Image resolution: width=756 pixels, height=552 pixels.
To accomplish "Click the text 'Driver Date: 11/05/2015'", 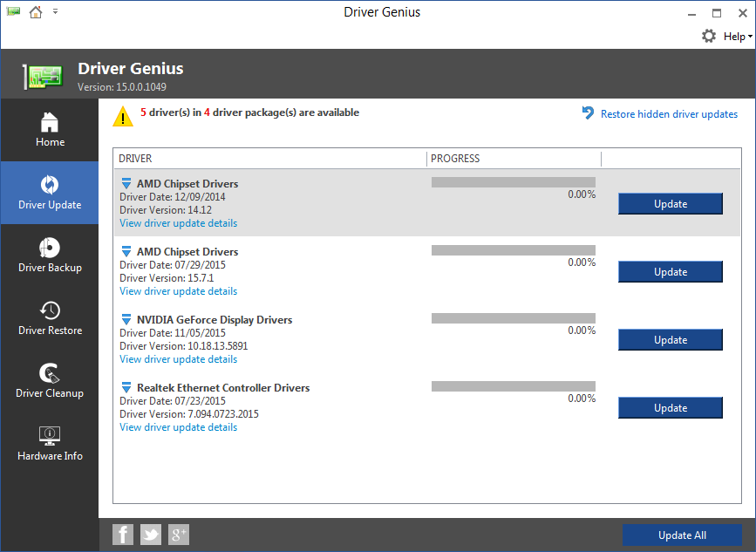I will click(x=172, y=332).
